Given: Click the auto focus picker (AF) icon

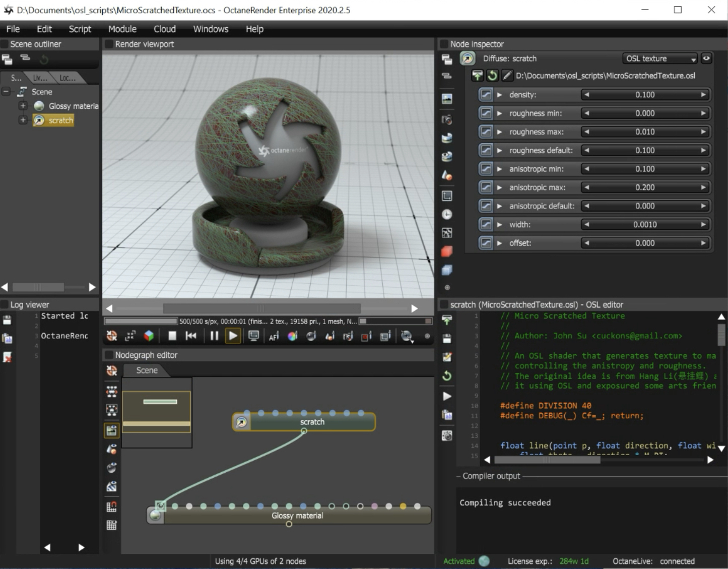Looking at the screenshot, I should pyautogui.click(x=274, y=336).
